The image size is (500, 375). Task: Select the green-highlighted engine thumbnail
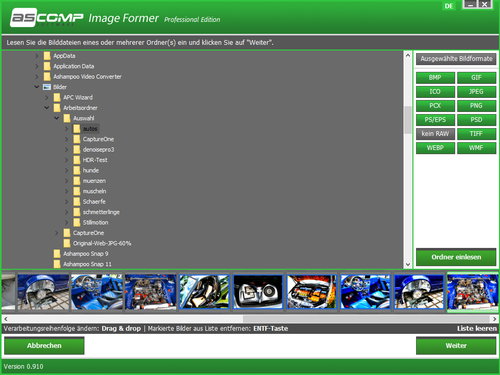(473, 292)
